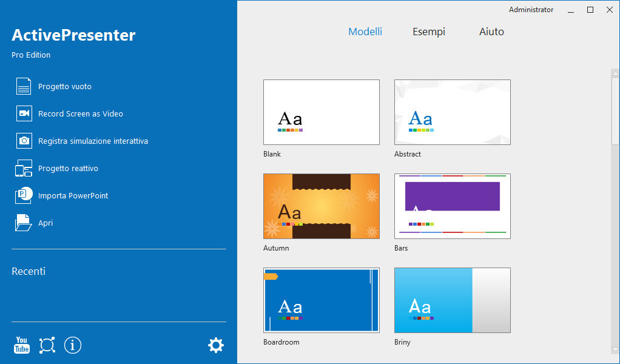Open the YouTube channel icon
This screenshot has height=364, width=620.
(x=22, y=345)
